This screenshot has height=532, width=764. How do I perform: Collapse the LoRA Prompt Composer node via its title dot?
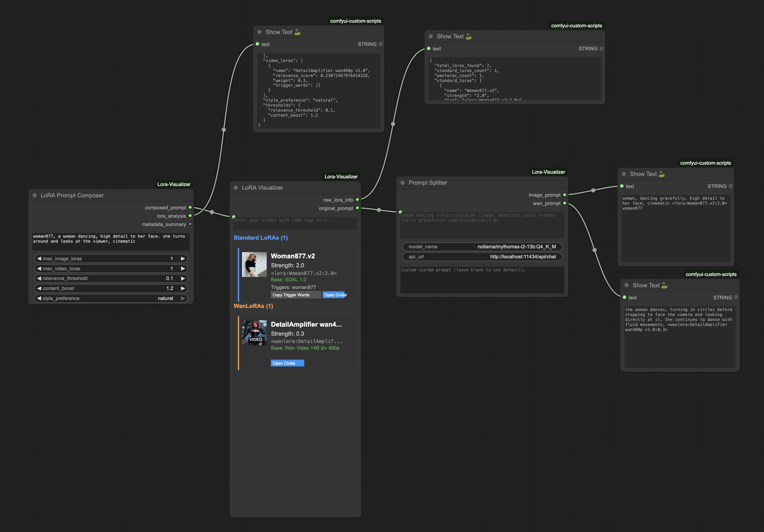pos(34,195)
